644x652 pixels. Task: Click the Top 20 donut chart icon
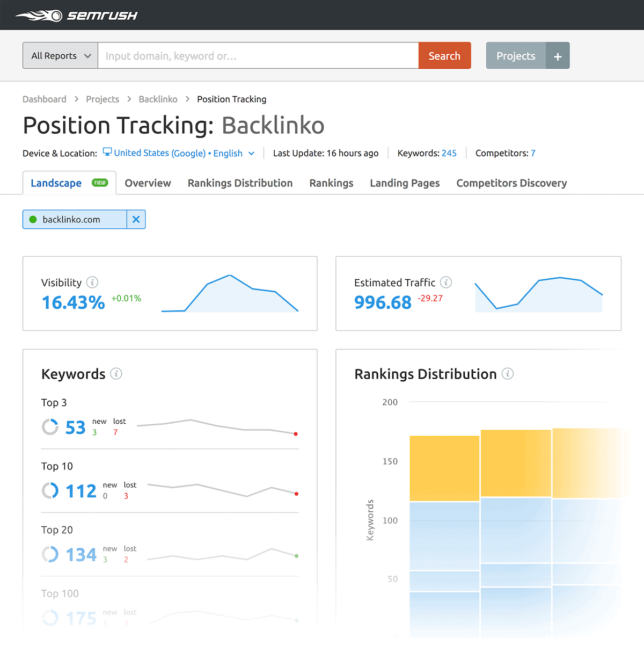pos(50,554)
